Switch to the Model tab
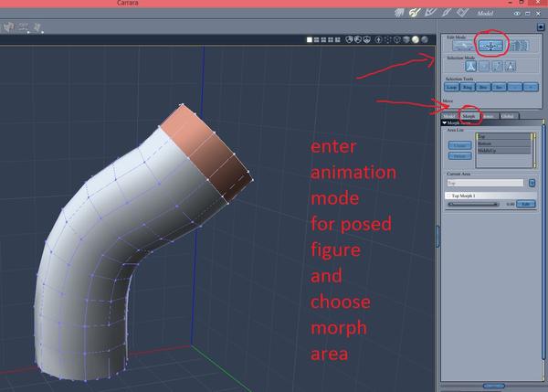 [x=449, y=116]
